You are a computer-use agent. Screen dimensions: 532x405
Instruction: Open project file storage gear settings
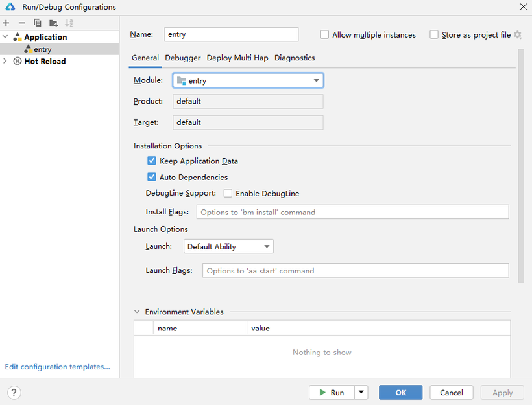tap(518, 34)
